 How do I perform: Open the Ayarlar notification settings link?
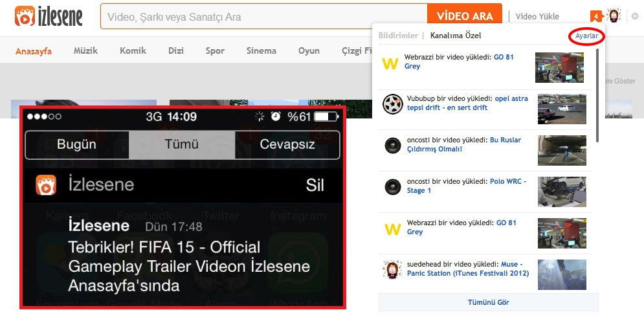(586, 36)
